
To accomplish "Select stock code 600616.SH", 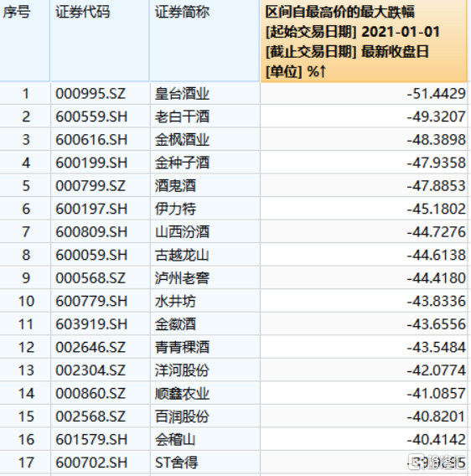I will click(91, 140).
